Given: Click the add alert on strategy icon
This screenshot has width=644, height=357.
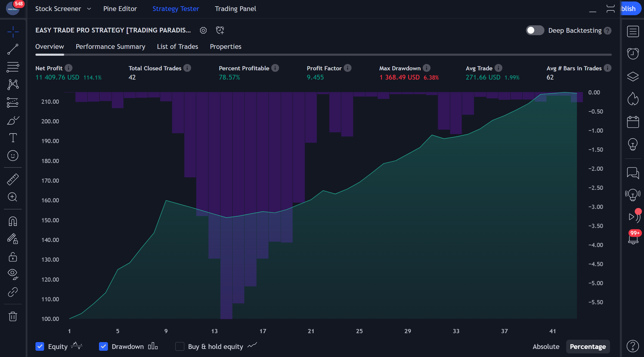Looking at the screenshot, I should click(220, 30).
